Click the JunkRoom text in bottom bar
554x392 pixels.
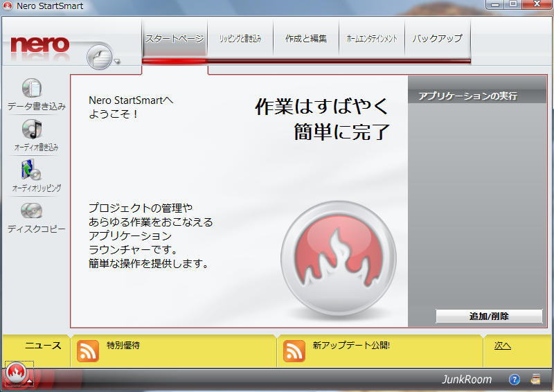coord(467,380)
